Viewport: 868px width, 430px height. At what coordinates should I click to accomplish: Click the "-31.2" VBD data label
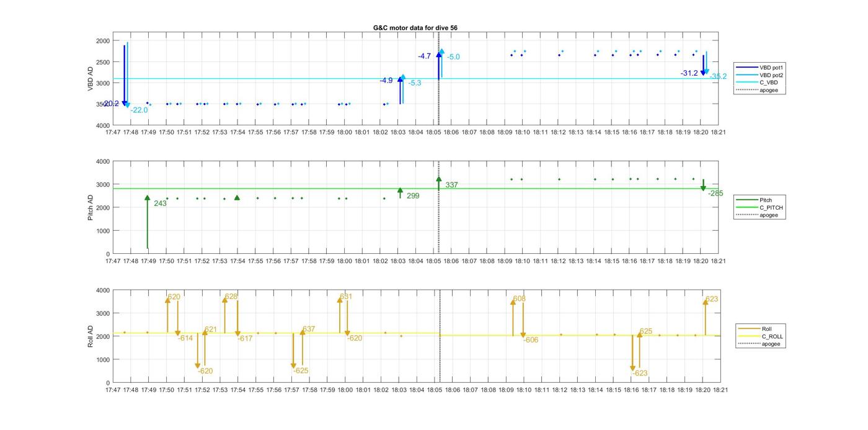(689, 73)
